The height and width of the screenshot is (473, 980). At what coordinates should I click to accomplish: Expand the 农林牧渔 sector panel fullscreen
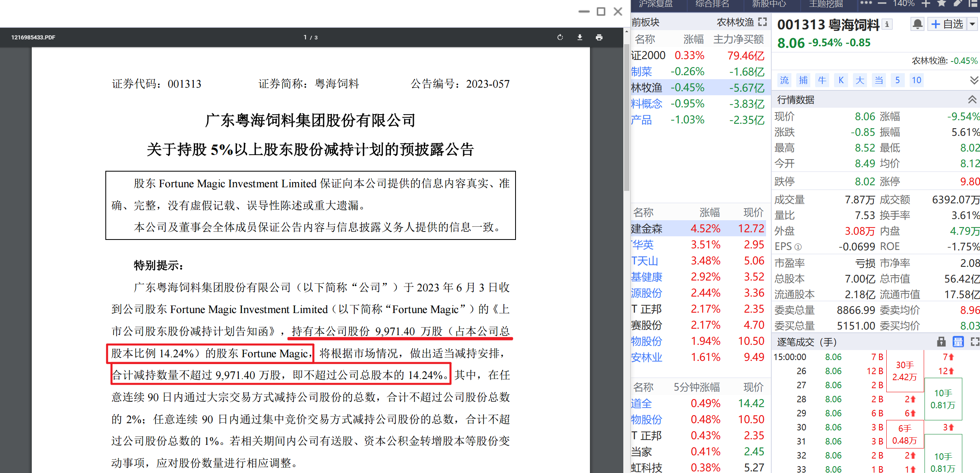762,22
